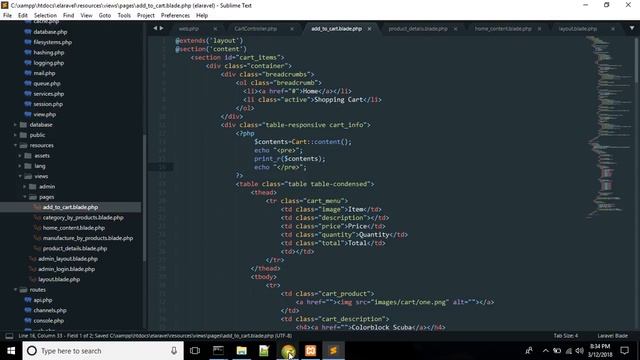Open the Tools menu
This screenshot has height=360, width=640.
(x=124, y=16)
